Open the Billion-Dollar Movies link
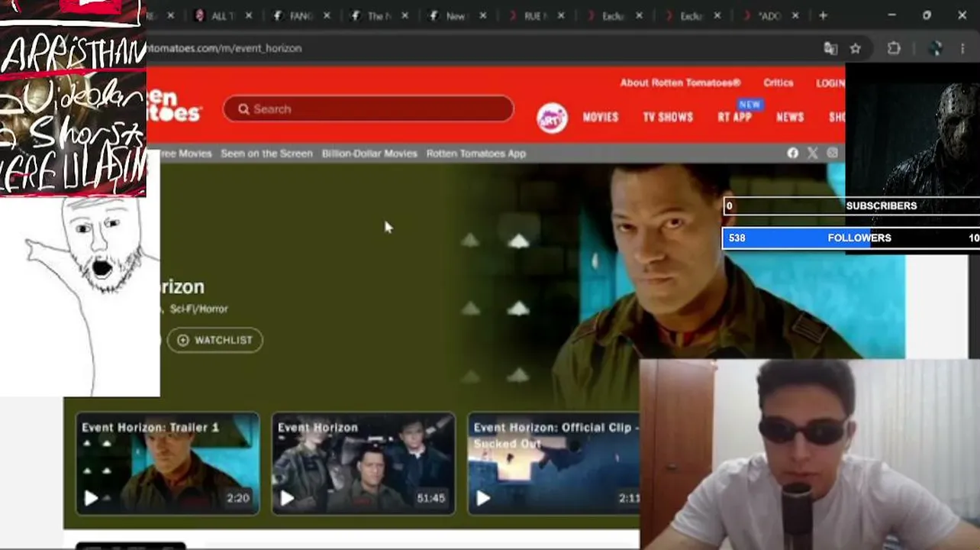The image size is (980, 550). coord(369,154)
